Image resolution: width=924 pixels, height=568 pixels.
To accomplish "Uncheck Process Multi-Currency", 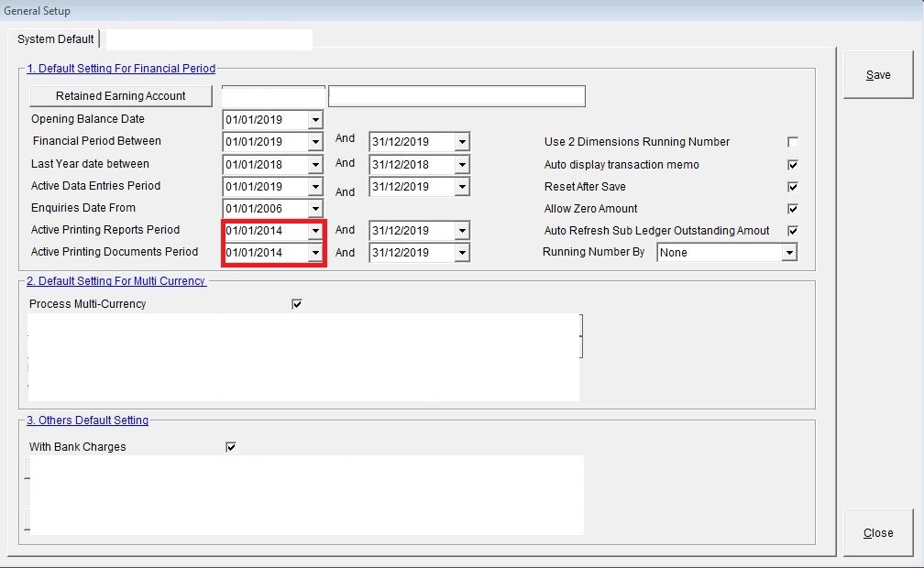I will tap(297, 304).
